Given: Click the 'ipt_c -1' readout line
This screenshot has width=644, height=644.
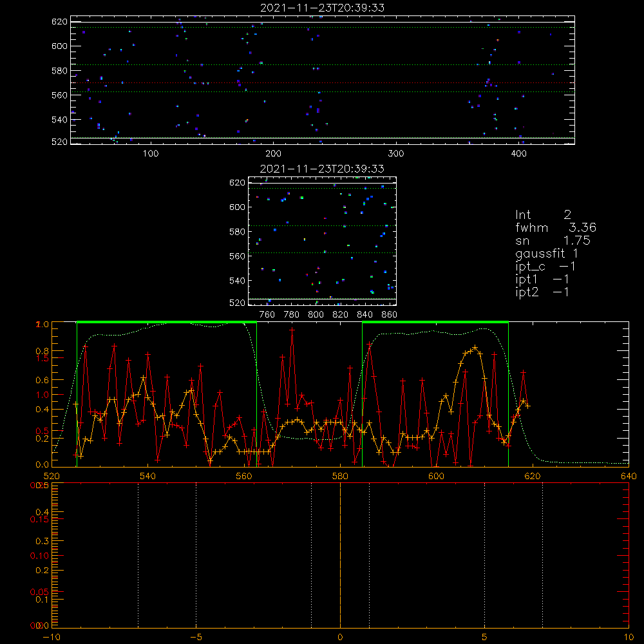Looking at the screenshot, I should click(x=545, y=267).
